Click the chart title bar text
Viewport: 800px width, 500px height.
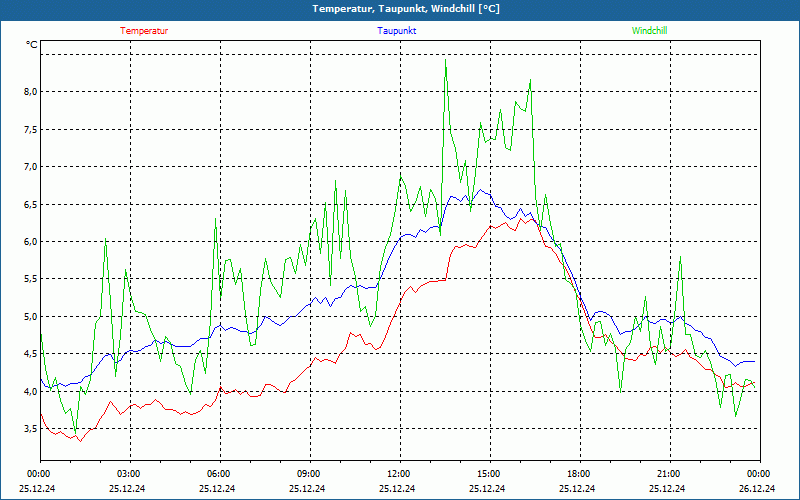406,9
